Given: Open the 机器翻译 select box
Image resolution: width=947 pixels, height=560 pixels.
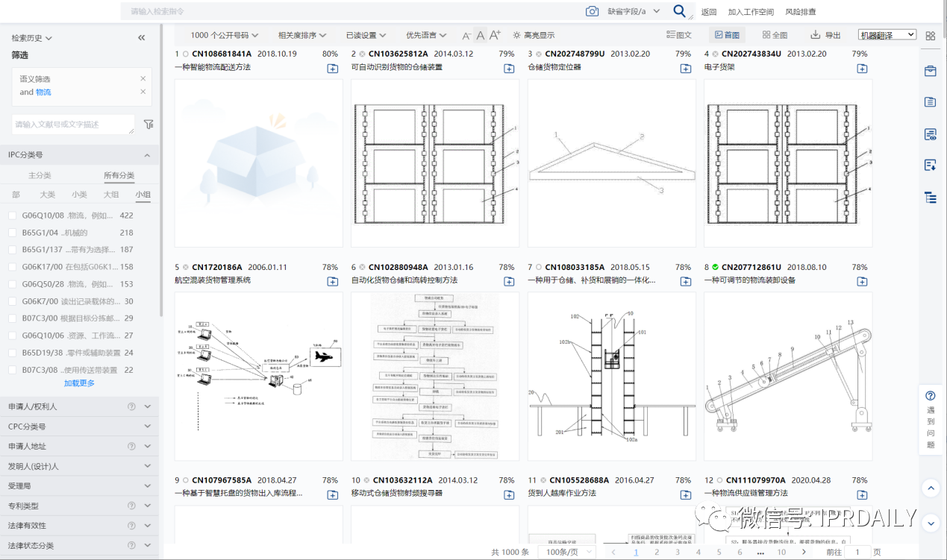Looking at the screenshot, I should coord(887,35).
